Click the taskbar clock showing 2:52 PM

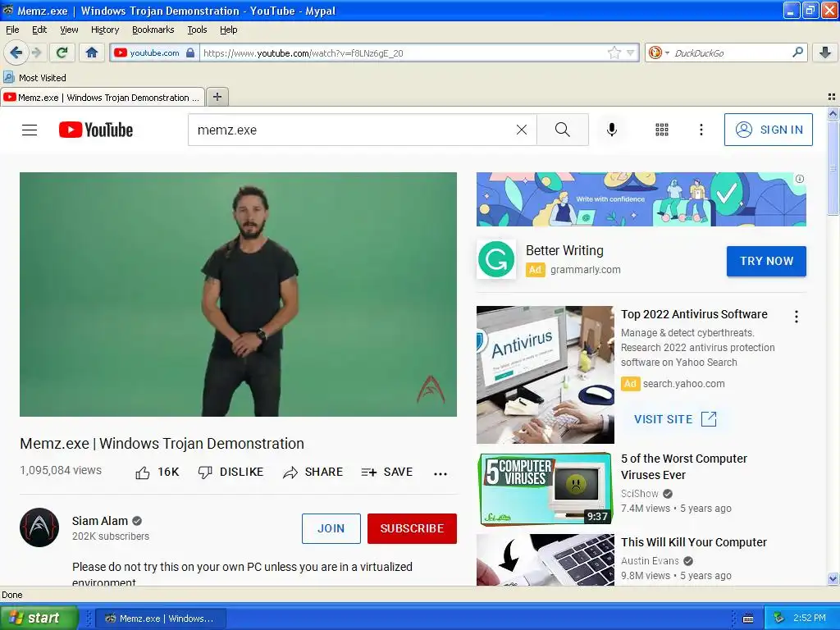click(810, 619)
